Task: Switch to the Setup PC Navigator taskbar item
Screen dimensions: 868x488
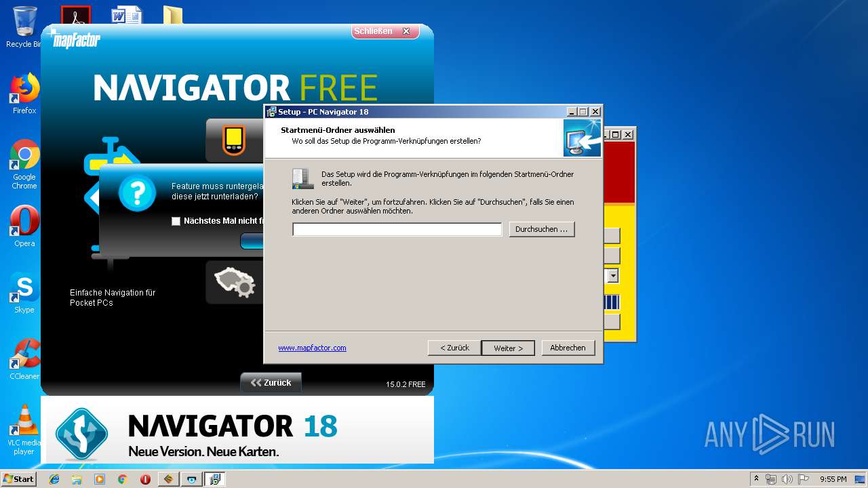Action: [215, 479]
